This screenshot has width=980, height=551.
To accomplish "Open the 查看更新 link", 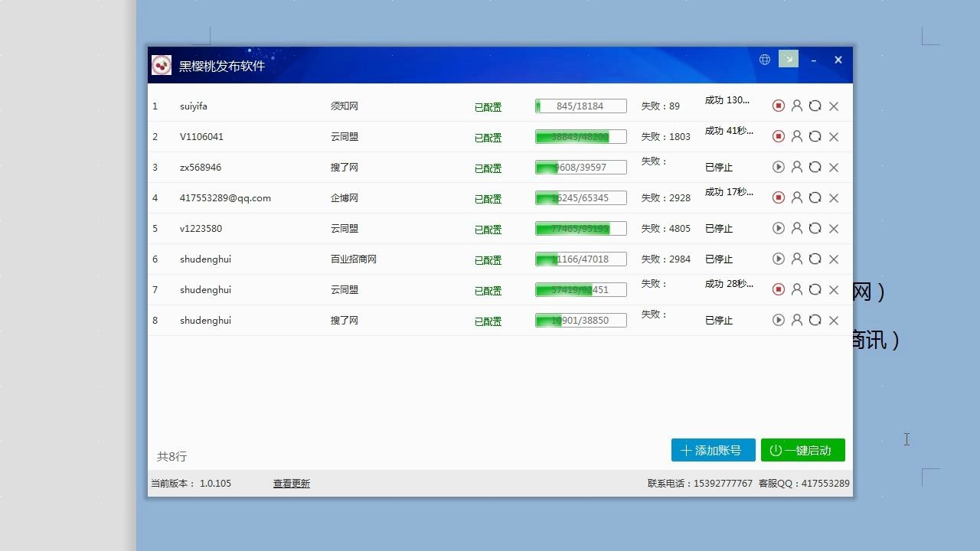I will (x=292, y=484).
